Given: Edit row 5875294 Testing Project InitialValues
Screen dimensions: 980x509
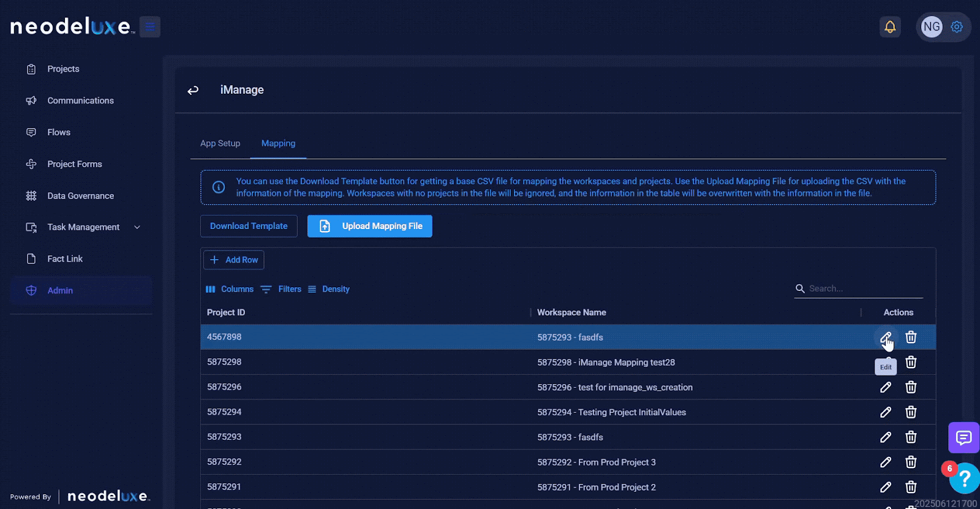Looking at the screenshot, I should click(x=886, y=412).
